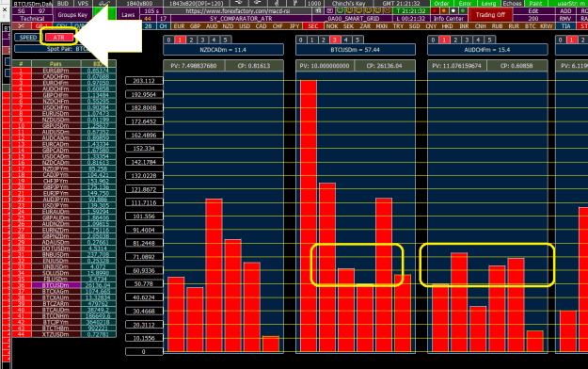Click NZDCADm = 11.4 chart title
Viewport: 588px width, 369px height.
(224, 50)
